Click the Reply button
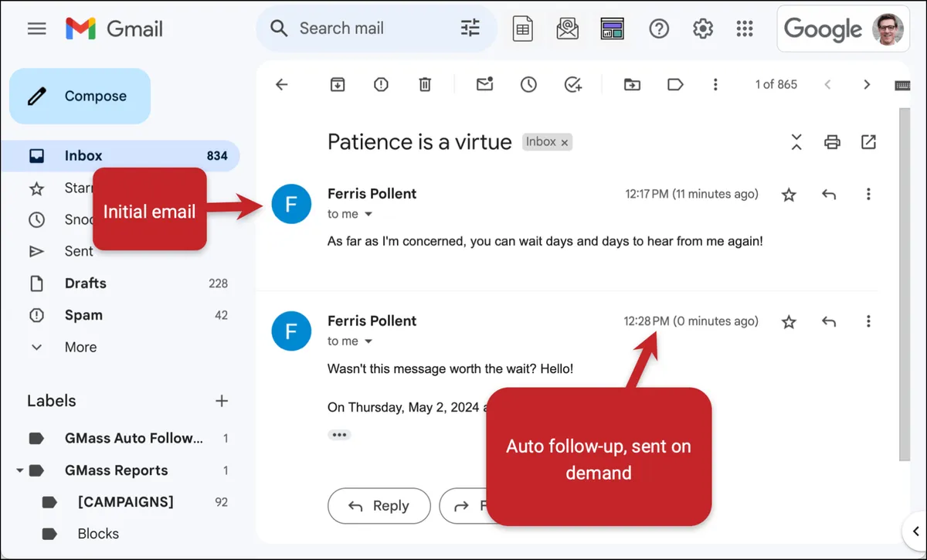 [379, 506]
